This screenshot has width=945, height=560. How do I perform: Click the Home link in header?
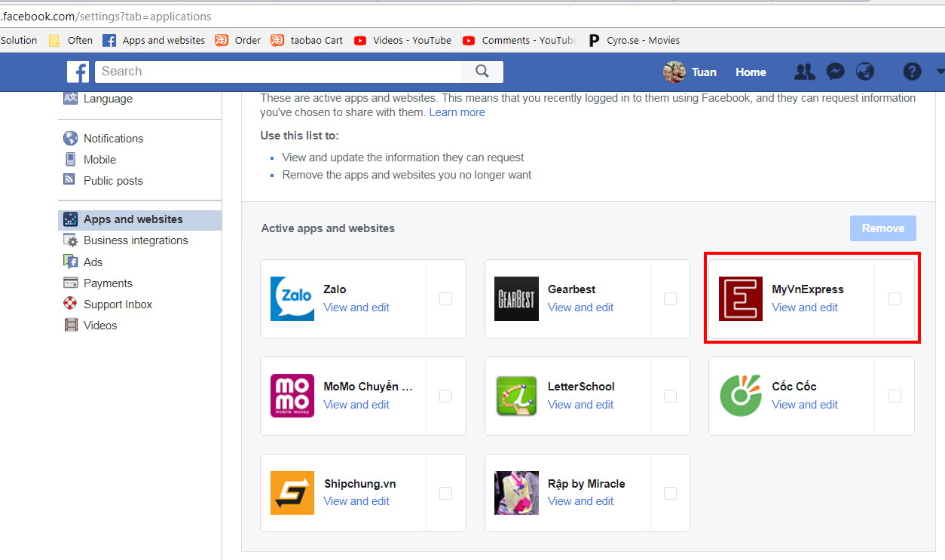coord(751,72)
